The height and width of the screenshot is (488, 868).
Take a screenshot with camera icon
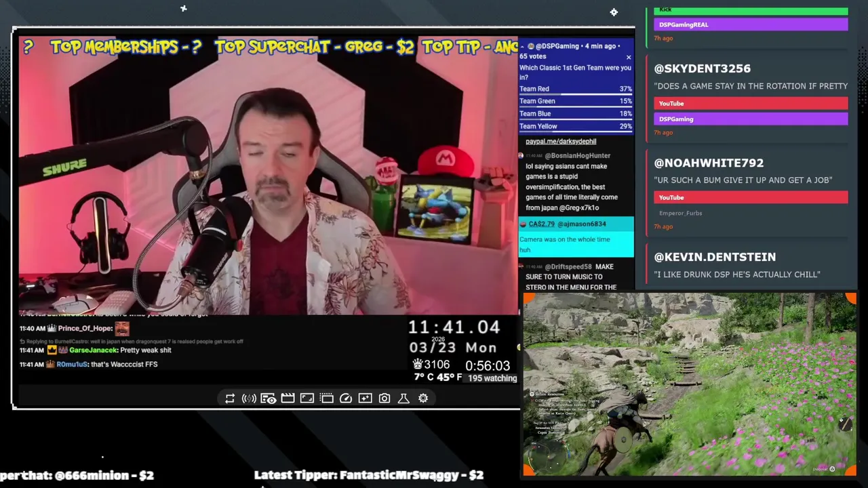click(384, 399)
